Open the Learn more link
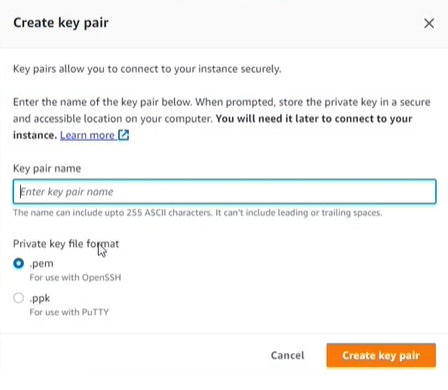 [x=87, y=135]
